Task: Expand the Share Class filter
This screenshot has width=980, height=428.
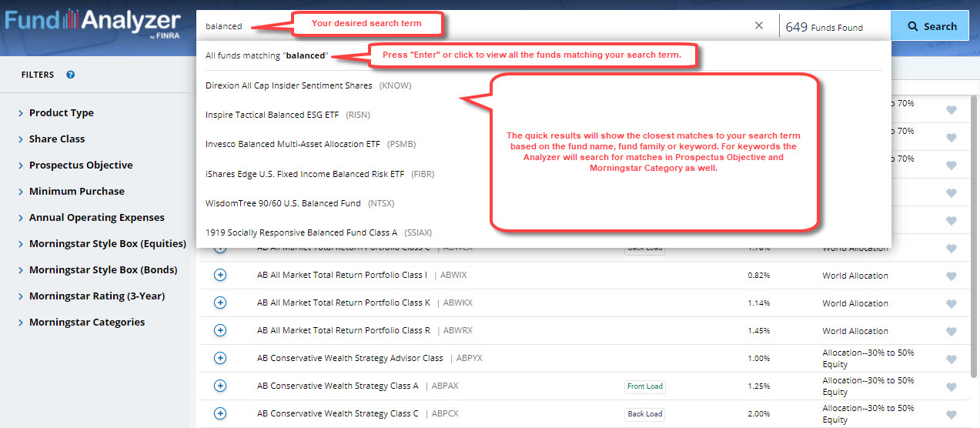Action: coord(56,139)
